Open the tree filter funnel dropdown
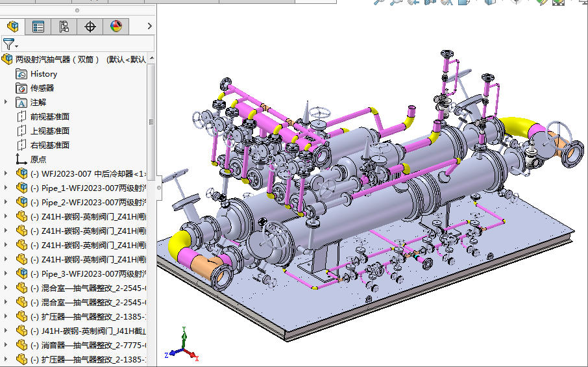The width and height of the screenshot is (588, 367). click(x=10, y=44)
